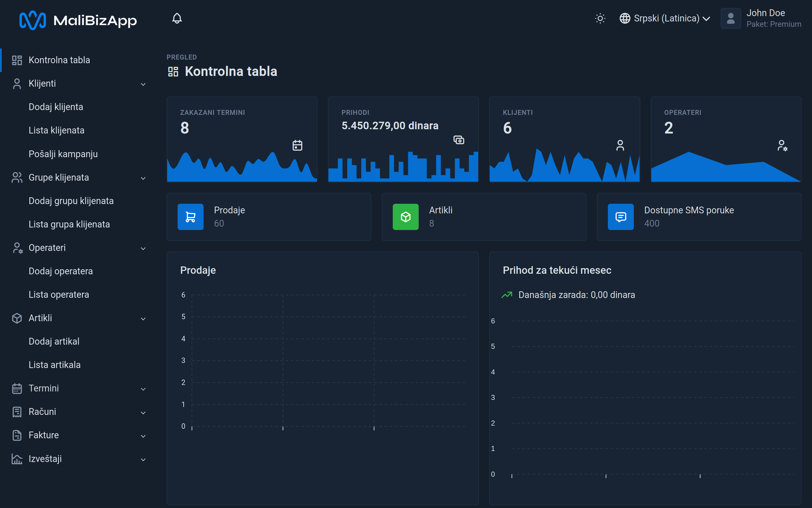This screenshot has width=812, height=508.
Task: Click the MaliBizApp logo
Action: [78, 20]
